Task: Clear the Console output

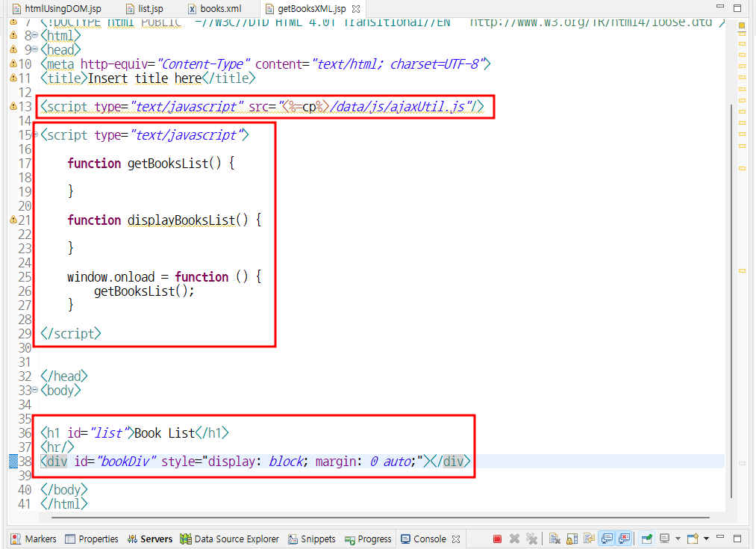Action: click(x=554, y=539)
